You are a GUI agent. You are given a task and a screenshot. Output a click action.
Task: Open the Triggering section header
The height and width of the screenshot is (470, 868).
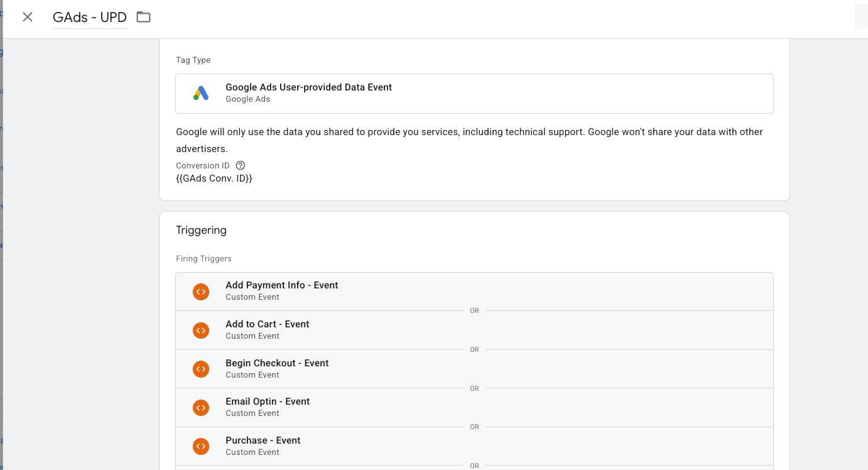coord(201,230)
